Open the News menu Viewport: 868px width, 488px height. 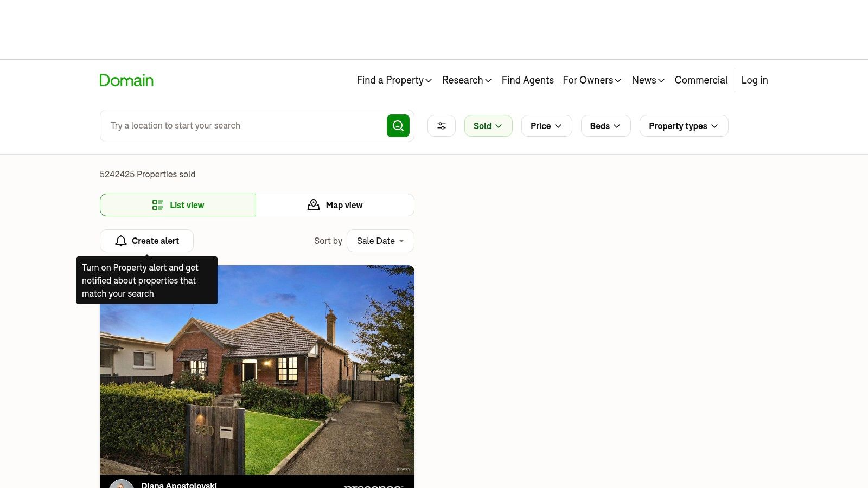click(647, 80)
